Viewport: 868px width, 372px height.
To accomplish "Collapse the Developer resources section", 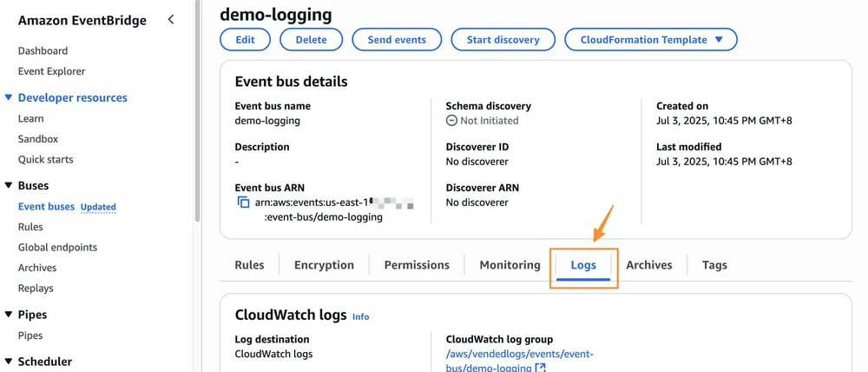I will tap(8, 97).
